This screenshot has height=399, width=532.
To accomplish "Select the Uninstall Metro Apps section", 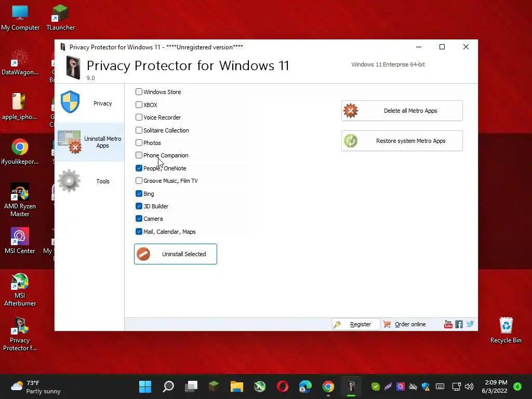I will tap(89, 142).
